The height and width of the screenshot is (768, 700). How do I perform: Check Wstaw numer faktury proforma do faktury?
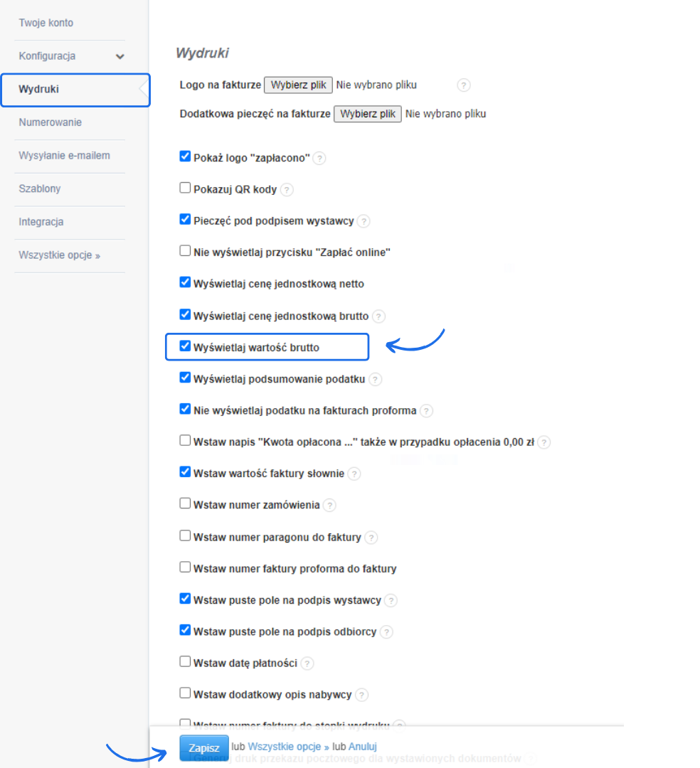(x=185, y=567)
